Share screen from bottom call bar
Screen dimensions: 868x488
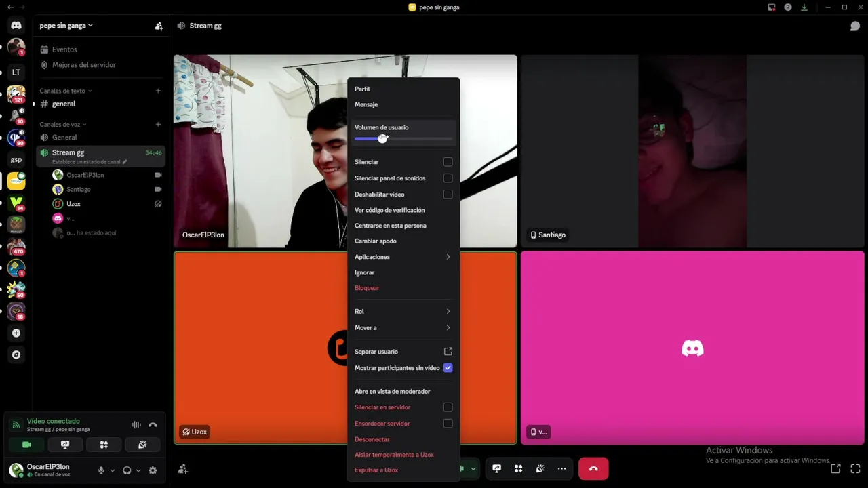[496, 468]
